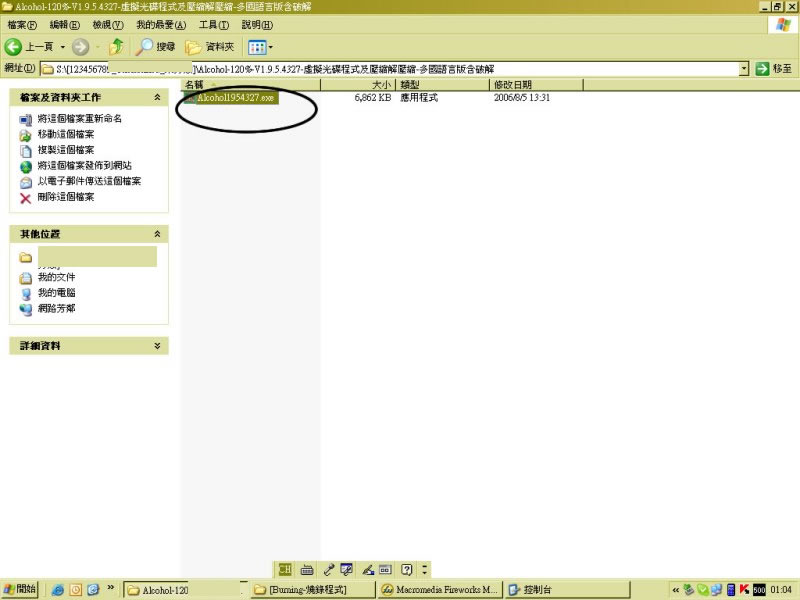The height and width of the screenshot is (600, 800).
Task: Open the 檢視(V) menu
Action: (x=108, y=24)
